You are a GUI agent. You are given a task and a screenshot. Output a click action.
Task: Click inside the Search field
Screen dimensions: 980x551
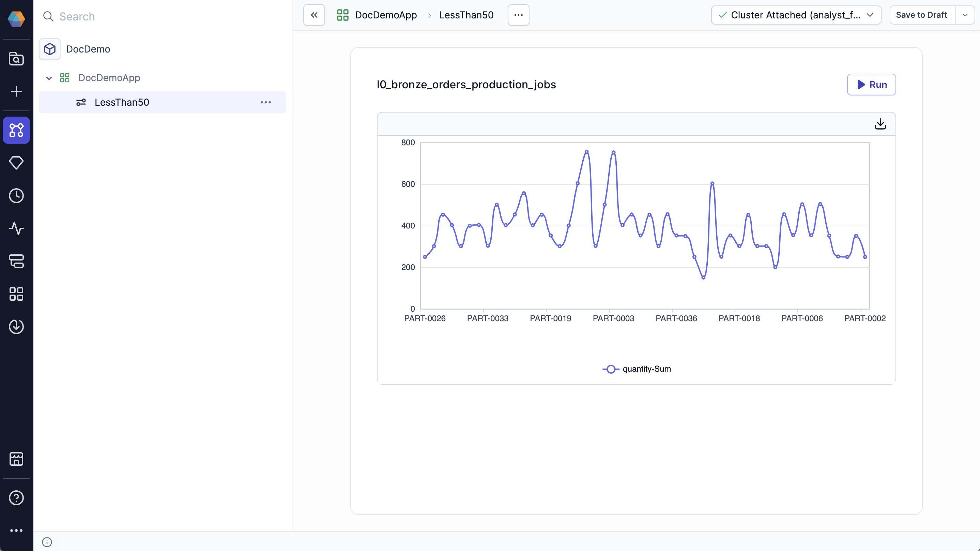164,16
